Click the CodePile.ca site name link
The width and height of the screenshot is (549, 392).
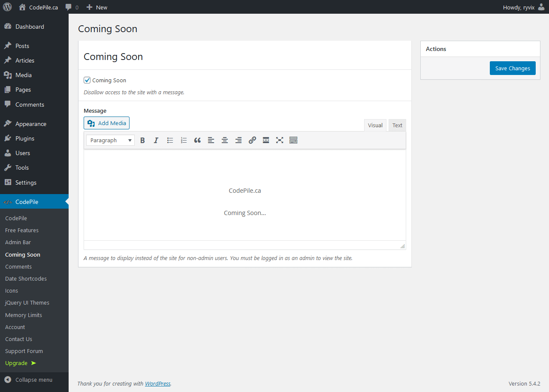[43, 7]
